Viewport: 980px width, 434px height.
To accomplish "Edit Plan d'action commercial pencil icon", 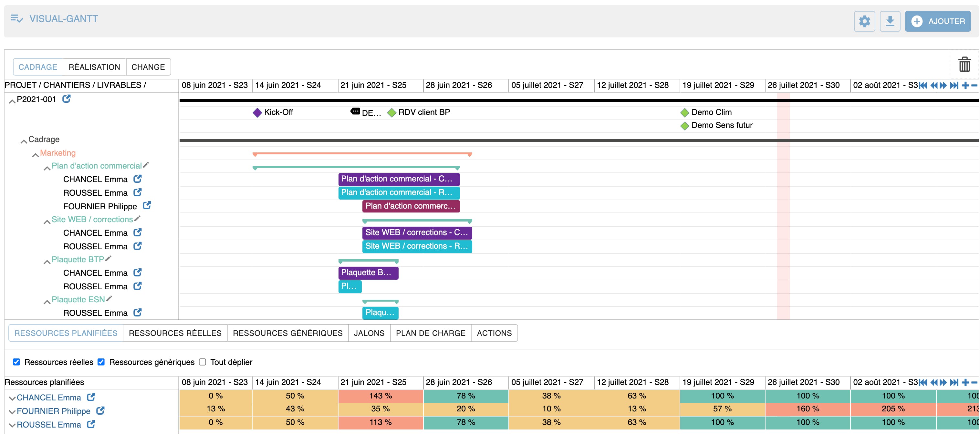I will coord(146,165).
